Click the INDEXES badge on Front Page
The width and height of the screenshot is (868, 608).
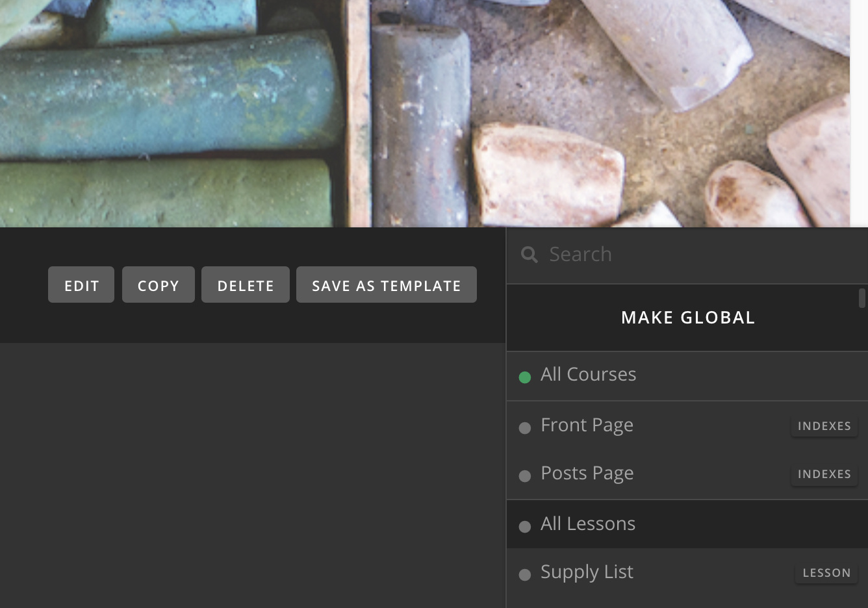click(824, 426)
